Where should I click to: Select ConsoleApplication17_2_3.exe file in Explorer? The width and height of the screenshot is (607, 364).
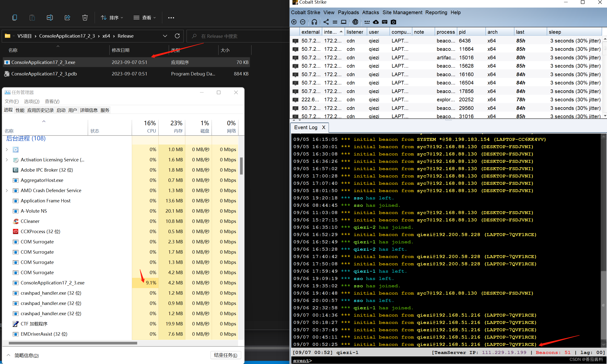point(126,62)
